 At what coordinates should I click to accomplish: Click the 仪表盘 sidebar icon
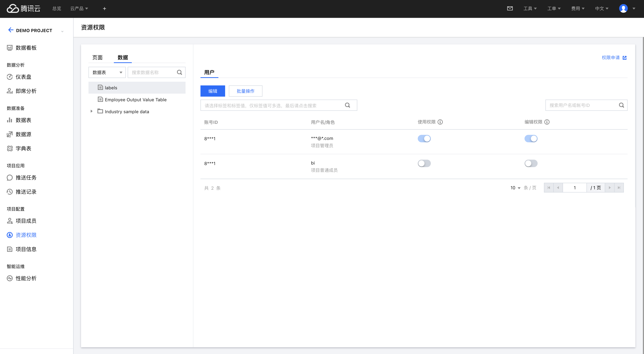click(10, 77)
